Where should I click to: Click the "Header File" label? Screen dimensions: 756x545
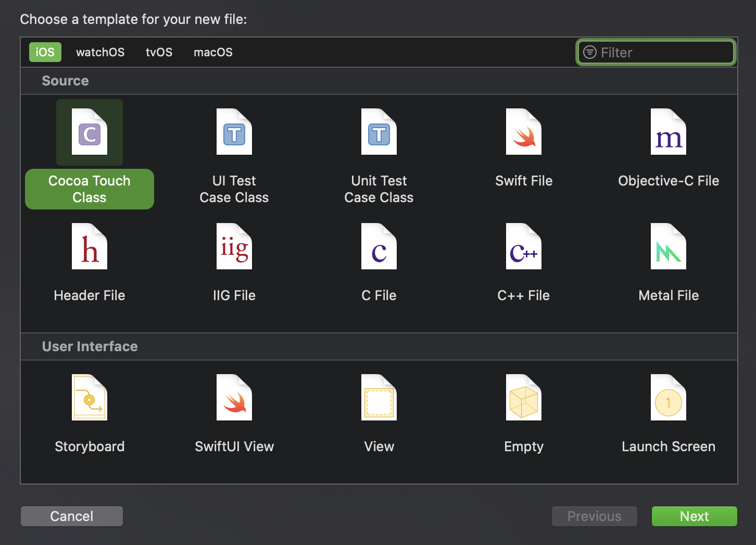90,295
